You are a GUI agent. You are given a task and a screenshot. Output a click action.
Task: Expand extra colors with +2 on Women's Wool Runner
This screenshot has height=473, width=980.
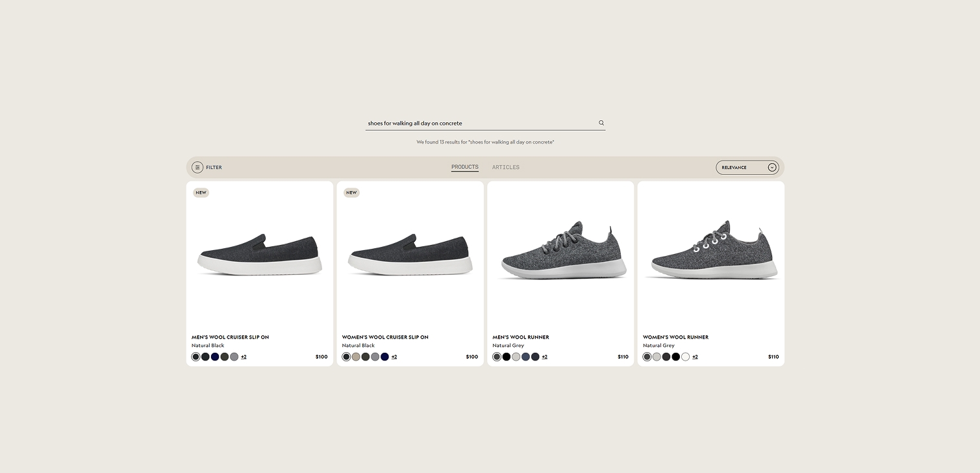coord(694,357)
